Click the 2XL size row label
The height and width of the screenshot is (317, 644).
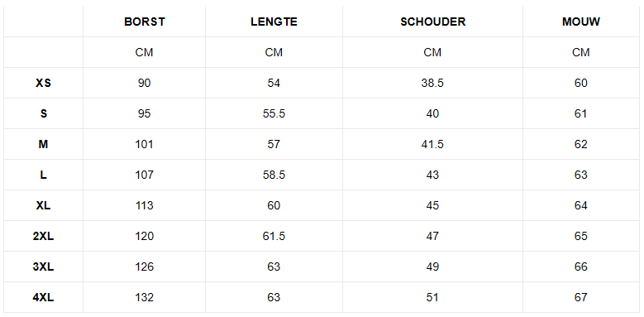pos(43,236)
